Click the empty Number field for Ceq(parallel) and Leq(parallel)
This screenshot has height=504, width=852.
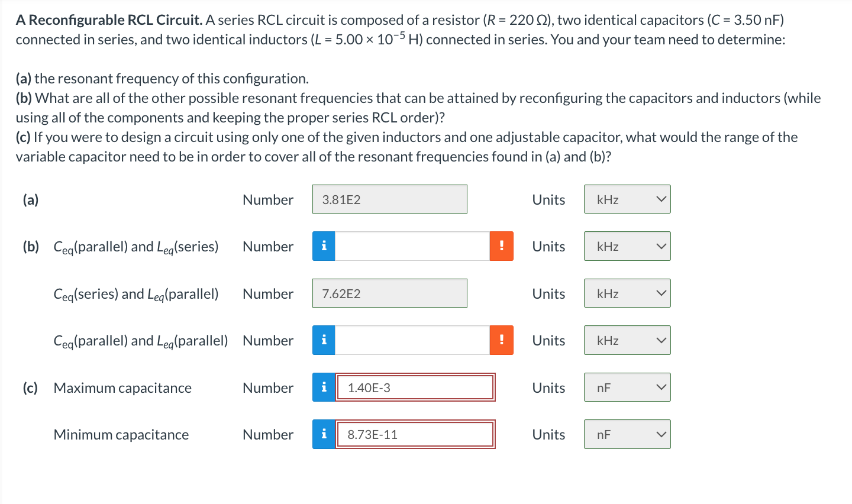(x=414, y=340)
